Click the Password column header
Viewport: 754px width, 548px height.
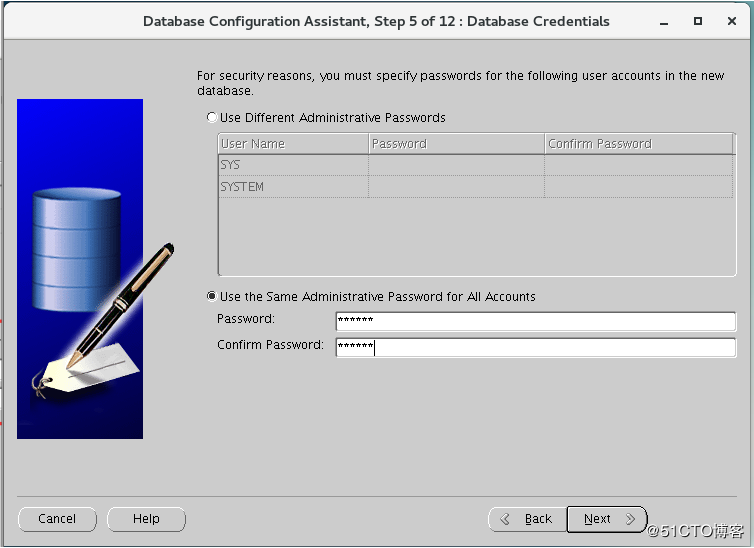point(456,144)
